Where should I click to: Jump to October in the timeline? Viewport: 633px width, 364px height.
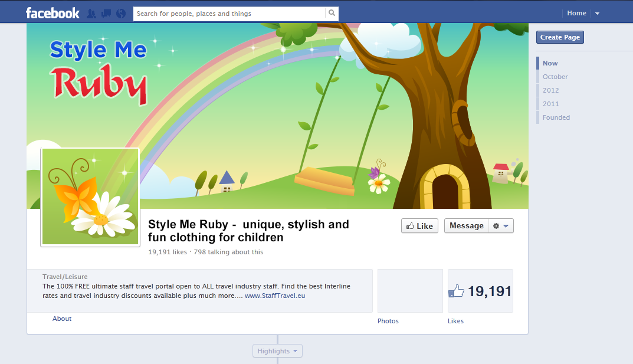click(555, 77)
